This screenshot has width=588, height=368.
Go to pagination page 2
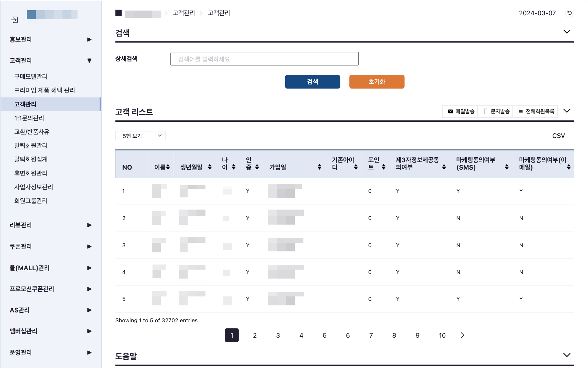coord(255,335)
